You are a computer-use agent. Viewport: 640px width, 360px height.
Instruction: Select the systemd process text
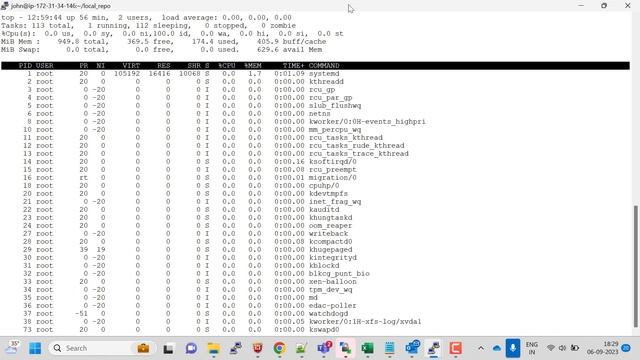[x=324, y=74]
